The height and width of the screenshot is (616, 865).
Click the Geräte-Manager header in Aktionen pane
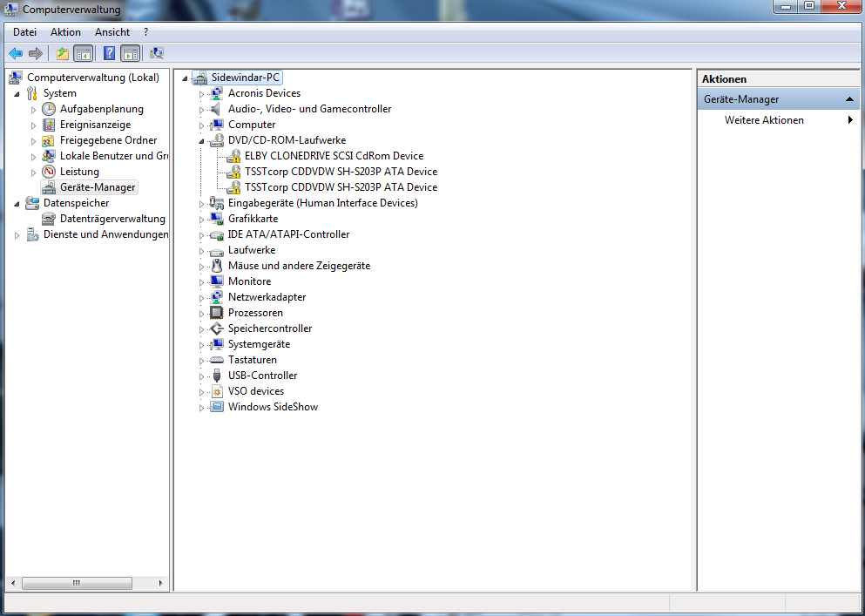pyautogui.click(x=779, y=99)
